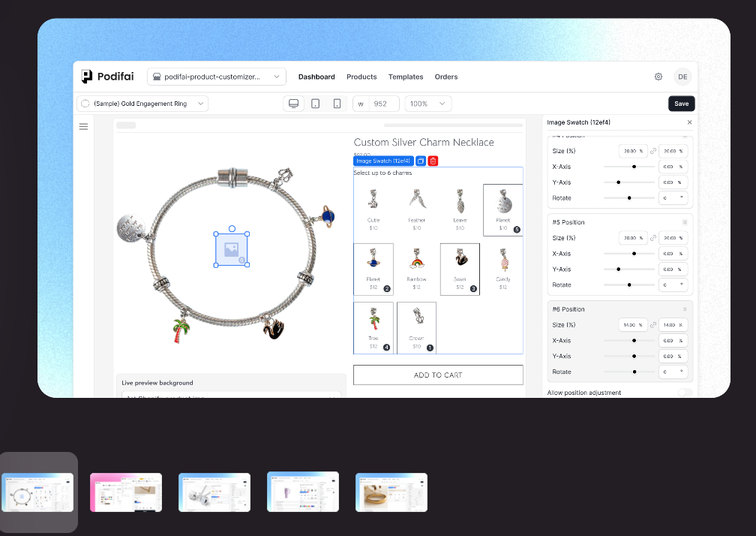Screen dimensions: 756x536
Task: Click the Save button
Action: pyautogui.click(x=681, y=104)
